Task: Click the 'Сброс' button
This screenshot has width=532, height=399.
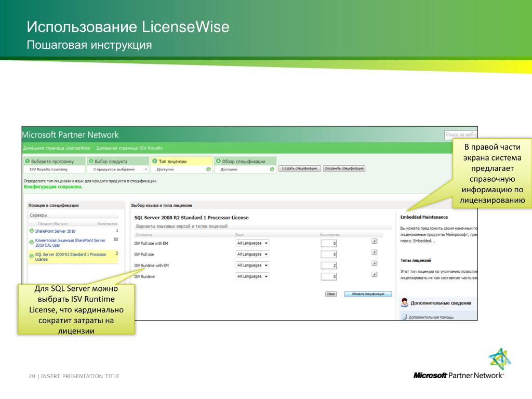Action: pos(331,294)
